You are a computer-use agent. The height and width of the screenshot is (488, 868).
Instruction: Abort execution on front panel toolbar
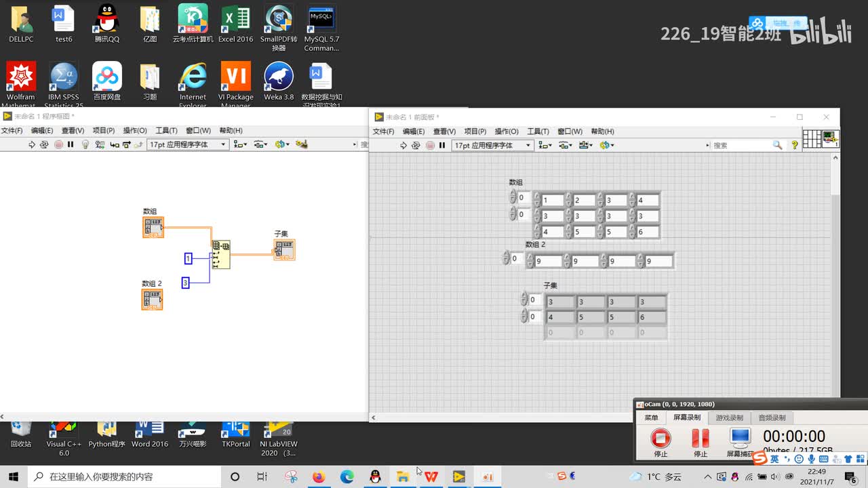pos(430,145)
